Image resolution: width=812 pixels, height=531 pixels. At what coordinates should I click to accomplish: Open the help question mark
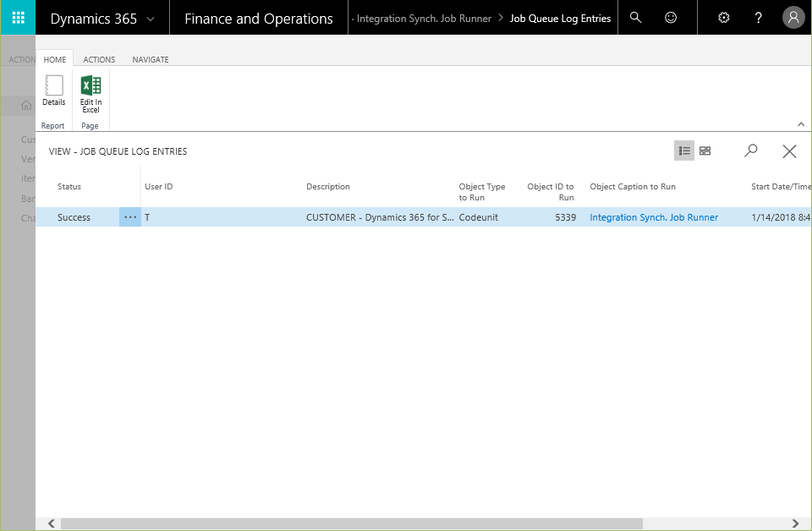click(758, 18)
